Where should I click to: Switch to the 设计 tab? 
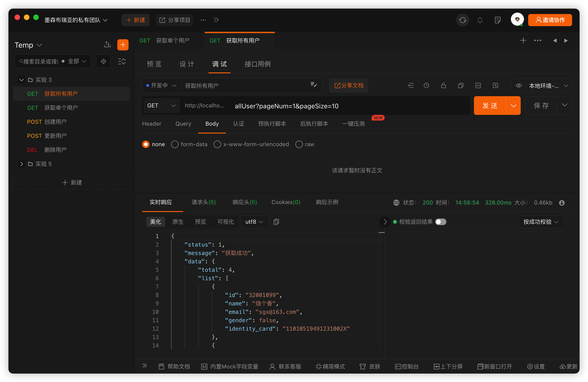(x=187, y=64)
